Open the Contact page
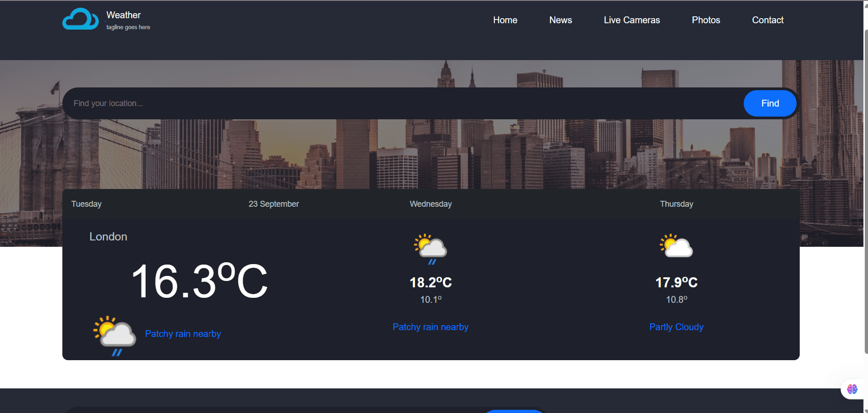This screenshot has width=868, height=413. point(767,20)
